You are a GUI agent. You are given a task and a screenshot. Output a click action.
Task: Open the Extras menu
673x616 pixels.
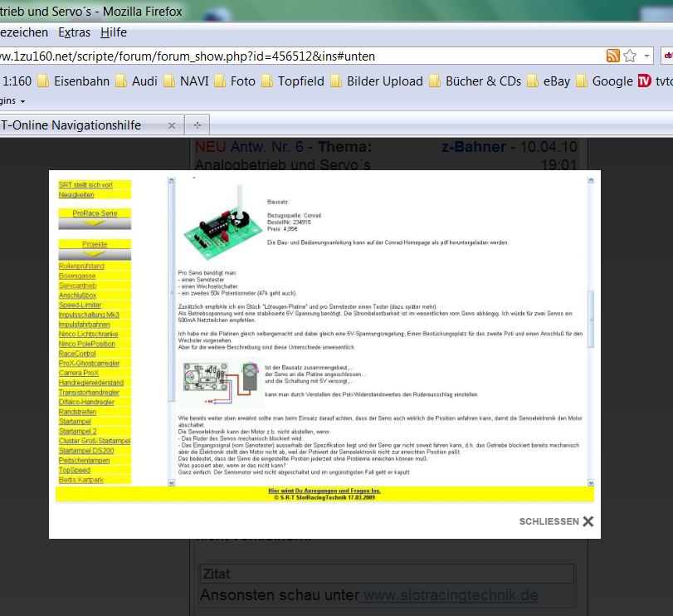pos(76,32)
